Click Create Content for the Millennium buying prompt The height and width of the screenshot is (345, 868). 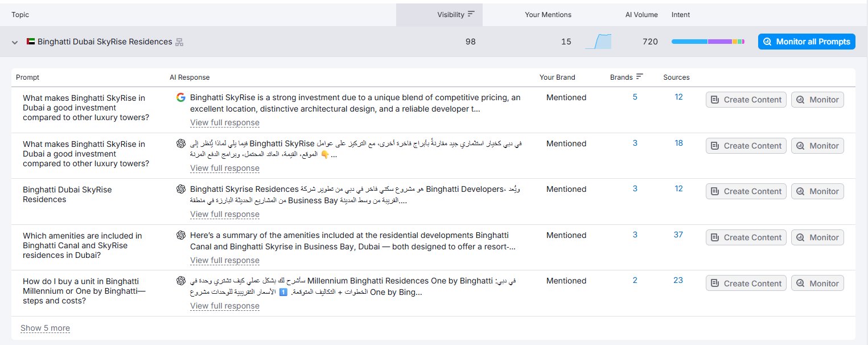[746, 284]
